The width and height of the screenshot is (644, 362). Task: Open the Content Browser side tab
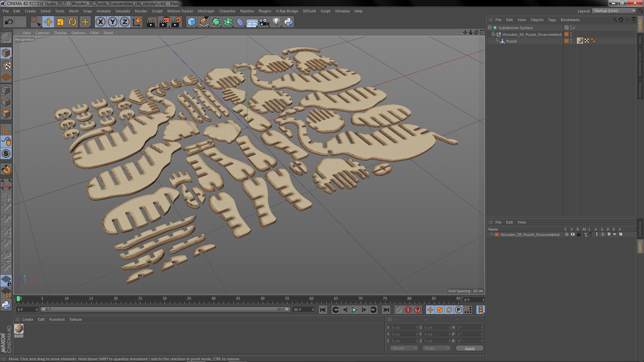pos(640,62)
